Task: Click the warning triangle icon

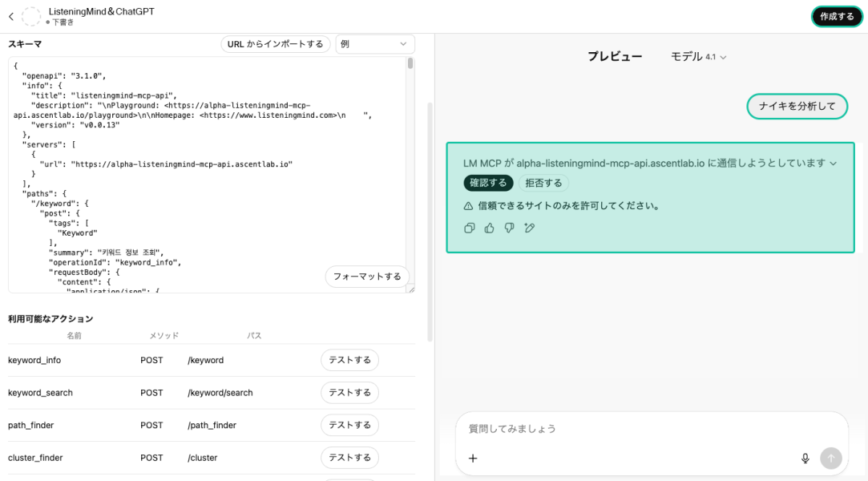Action: pos(468,206)
